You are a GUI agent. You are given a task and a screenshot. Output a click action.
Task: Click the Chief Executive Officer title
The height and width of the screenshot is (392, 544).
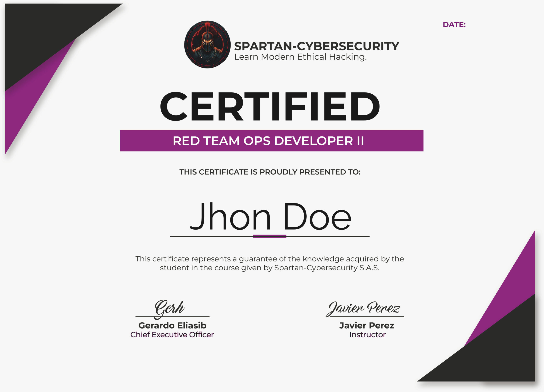(172, 334)
